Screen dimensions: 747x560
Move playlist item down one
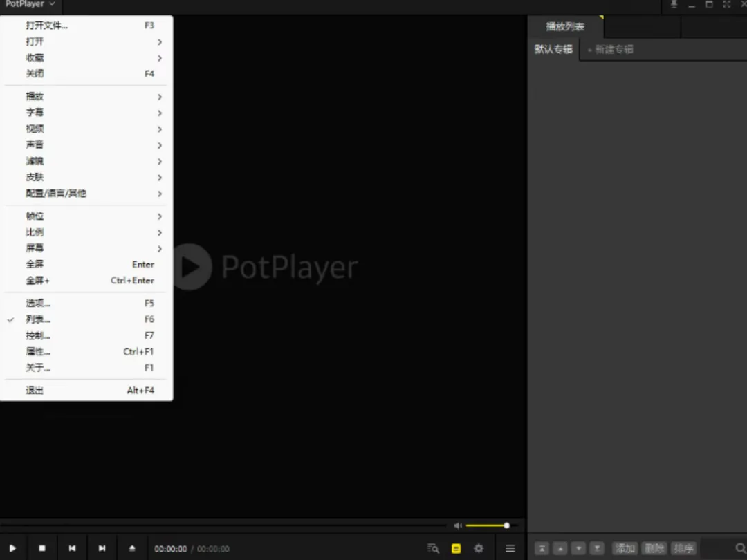pyautogui.click(x=578, y=548)
